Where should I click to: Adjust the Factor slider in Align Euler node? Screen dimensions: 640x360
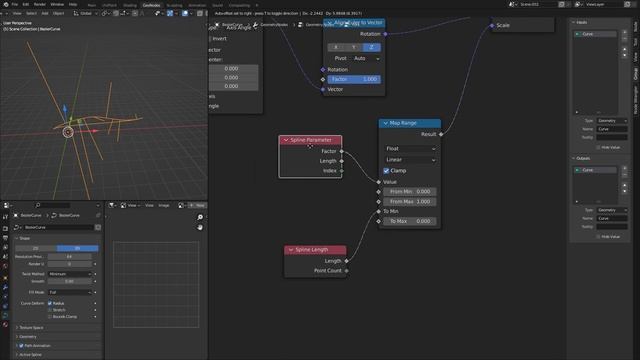354,79
